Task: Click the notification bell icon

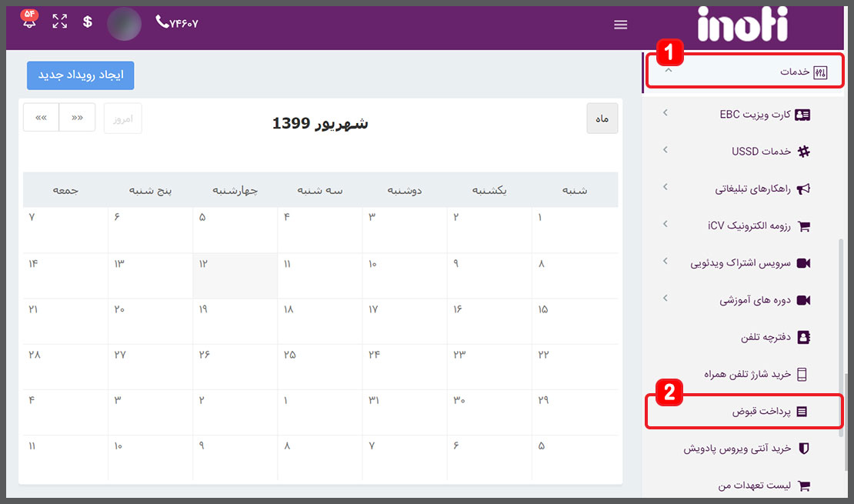Action: 29,22
